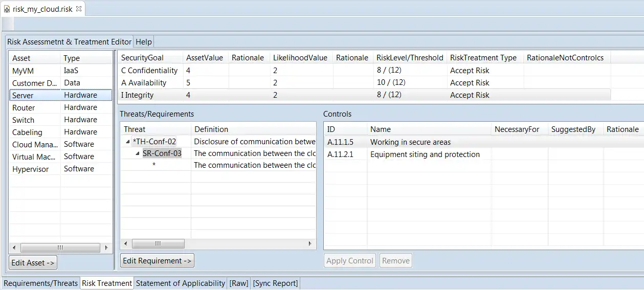The height and width of the screenshot is (290, 644).
Task: Click the risk_my_cloud.risk file icon
Action: pos(7,9)
